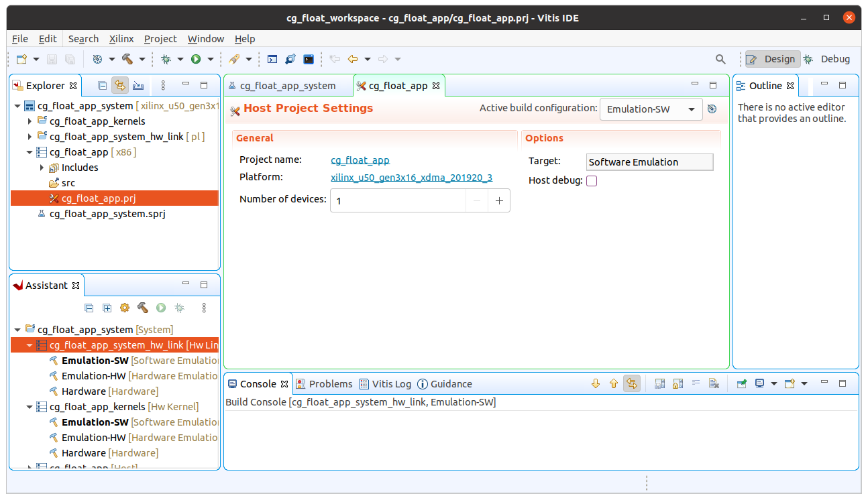The height and width of the screenshot is (500, 868).
Task: Enable the Host debug checkbox
Action: (x=592, y=181)
